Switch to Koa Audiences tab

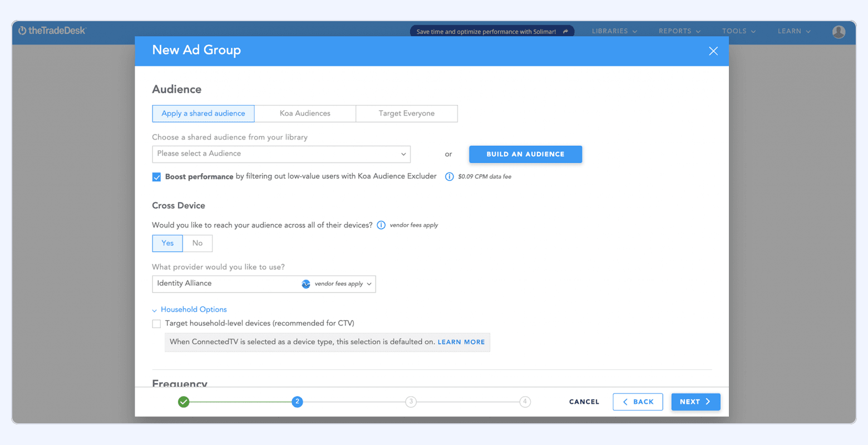point(305,113)
